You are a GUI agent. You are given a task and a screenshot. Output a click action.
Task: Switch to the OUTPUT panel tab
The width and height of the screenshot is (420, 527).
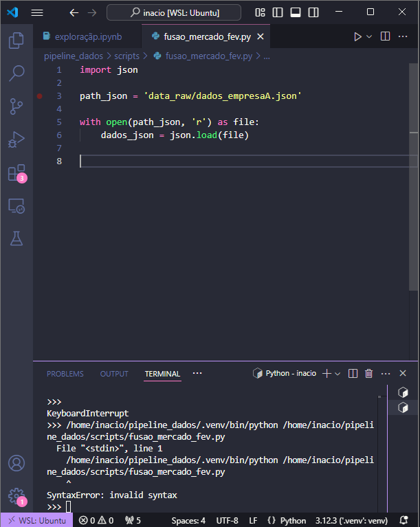click(x=114, y=373)
